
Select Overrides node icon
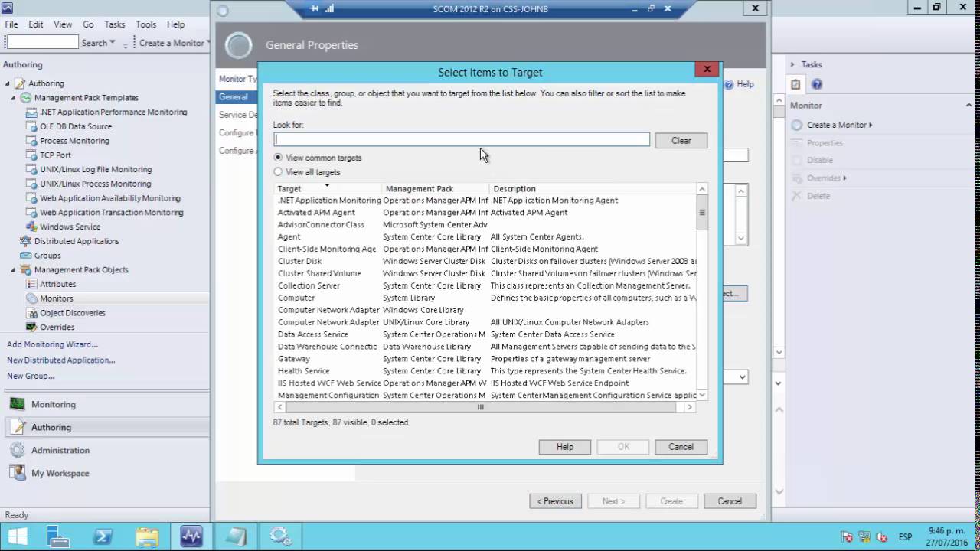coord(31,327)
